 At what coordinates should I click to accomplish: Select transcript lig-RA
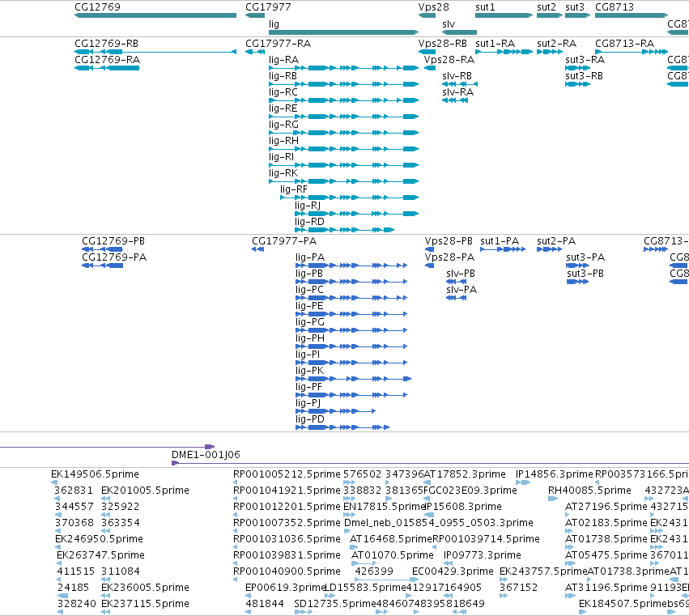(343, 68)
